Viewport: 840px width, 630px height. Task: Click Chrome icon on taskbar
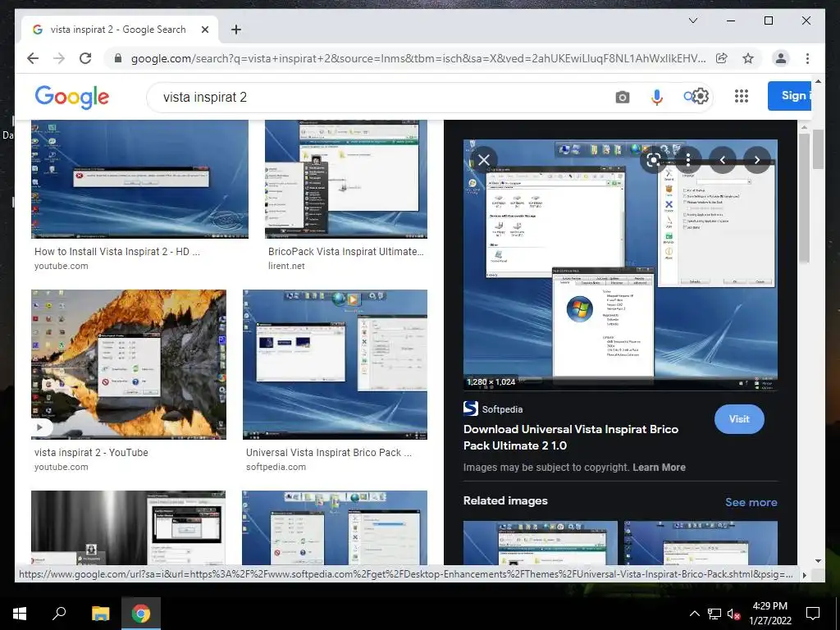(x=141, y=613)
